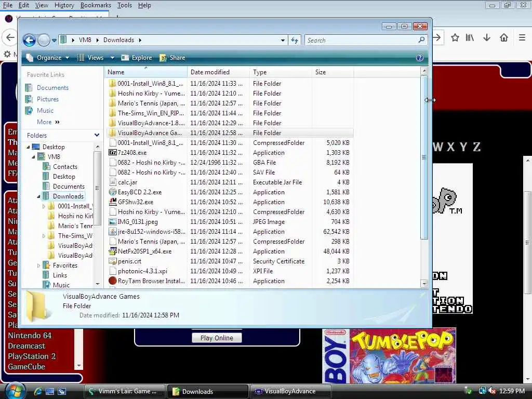Select IMG_0131.jpeg image icon
The width and height of the screenshot is (532, 399).
click(113, 222)
